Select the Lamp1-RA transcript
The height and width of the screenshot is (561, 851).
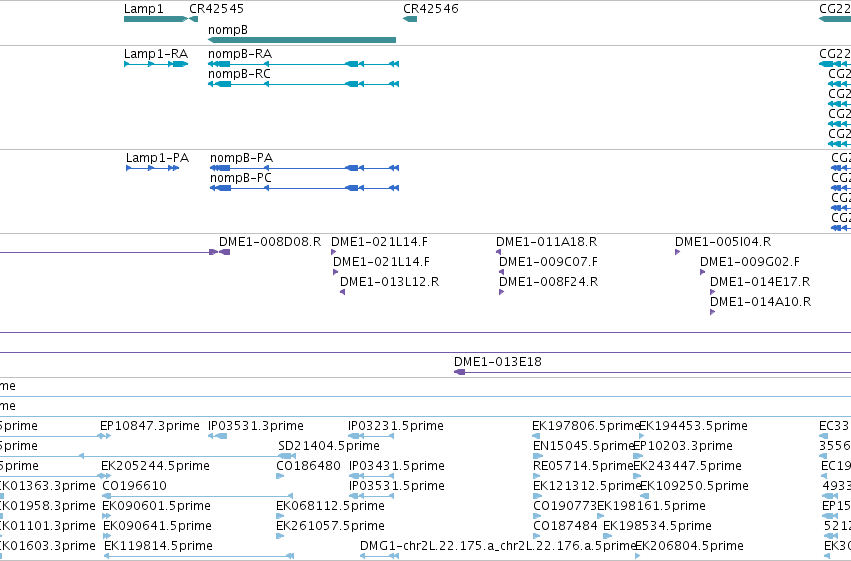[x=156, y=64]
